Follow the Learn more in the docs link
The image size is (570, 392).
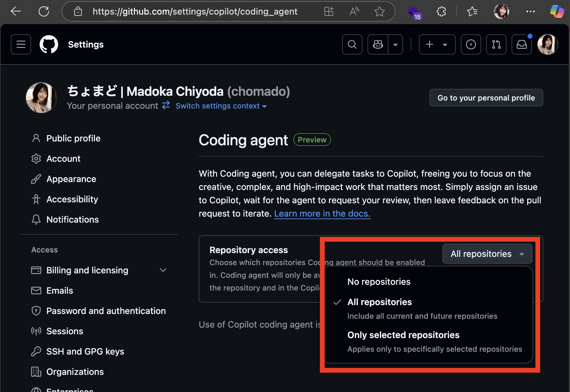pos(322,213)
